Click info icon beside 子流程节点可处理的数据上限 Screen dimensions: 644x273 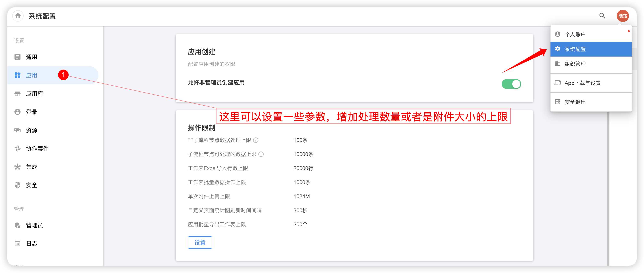click(x=261, y=154)
